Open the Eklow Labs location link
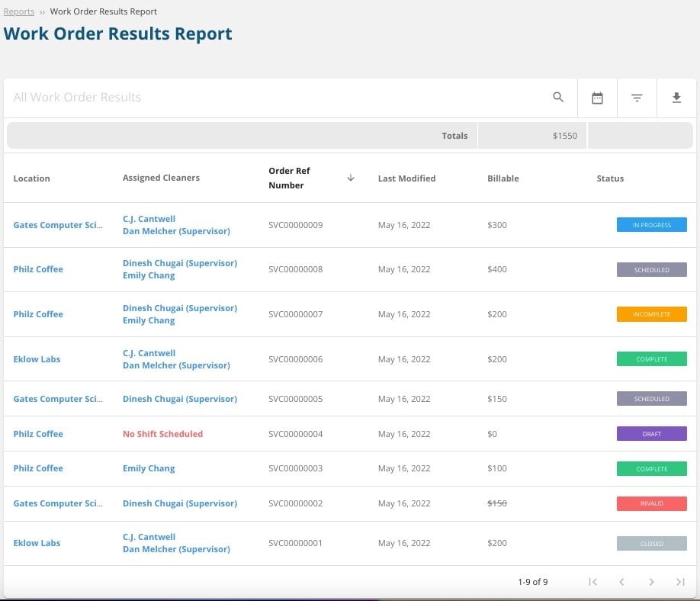 coord(37,359)
